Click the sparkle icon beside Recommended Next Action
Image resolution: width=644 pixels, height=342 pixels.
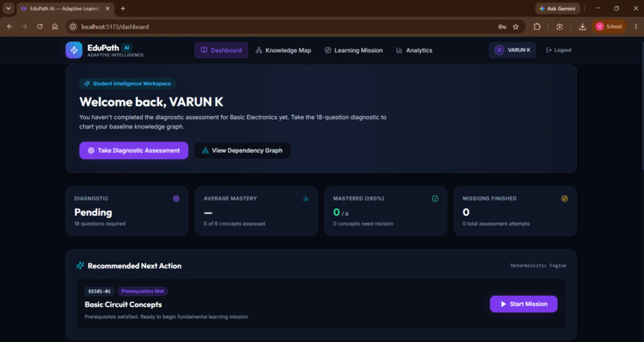(81, 265)
